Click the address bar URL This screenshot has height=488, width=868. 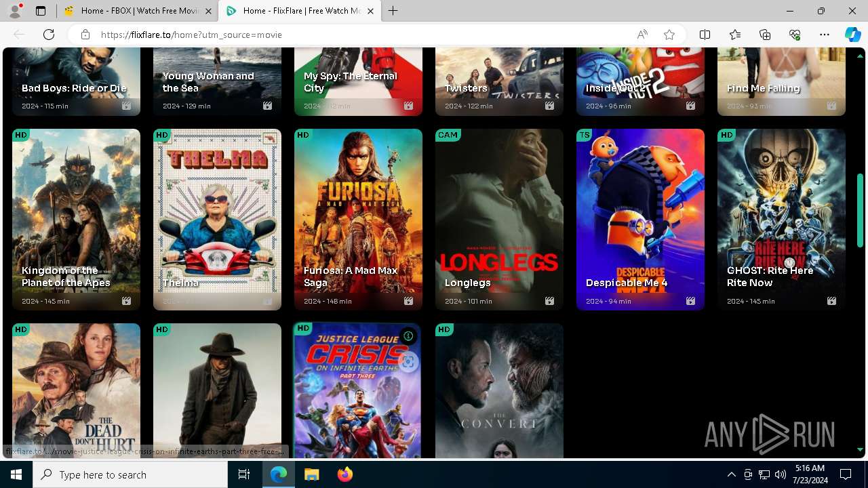pos(191,35)
